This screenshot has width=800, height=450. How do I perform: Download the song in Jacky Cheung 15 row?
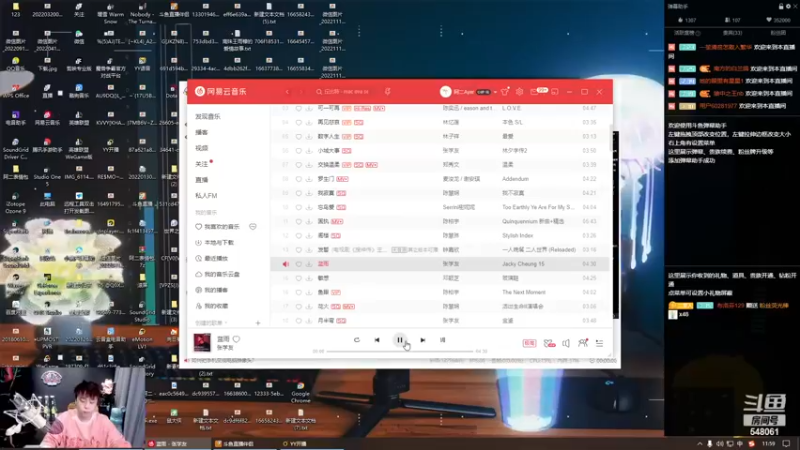click(x=309, y=264)
